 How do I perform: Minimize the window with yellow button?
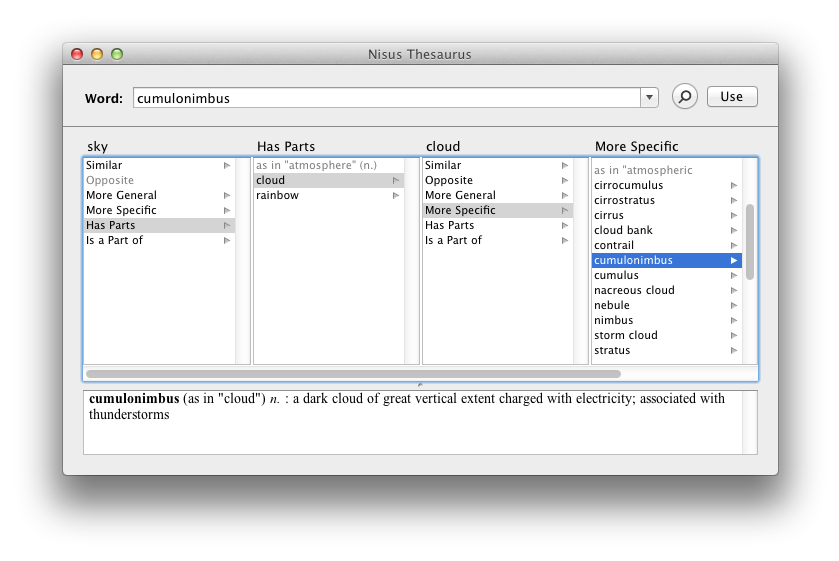97,54
